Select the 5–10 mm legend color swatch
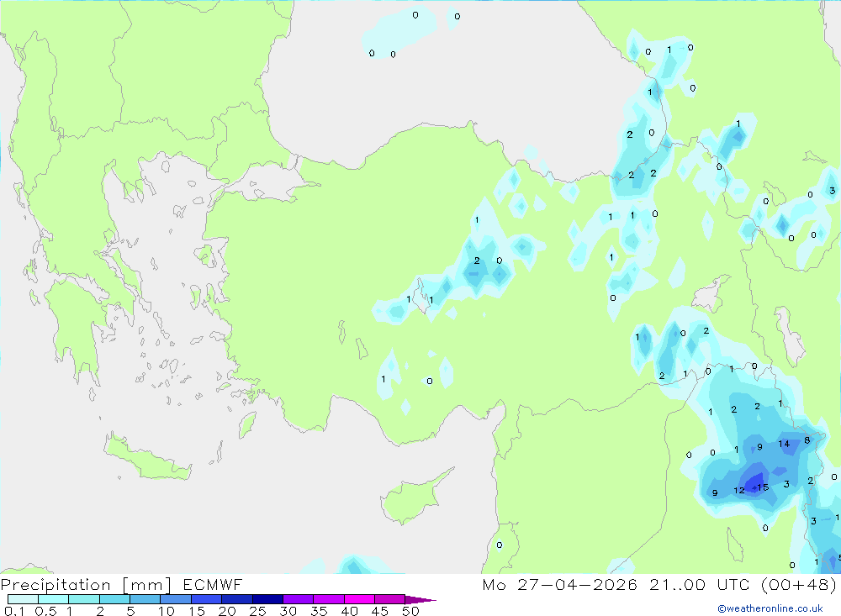The height and width of the screenshot is (616, 841). tap(145, 599)
